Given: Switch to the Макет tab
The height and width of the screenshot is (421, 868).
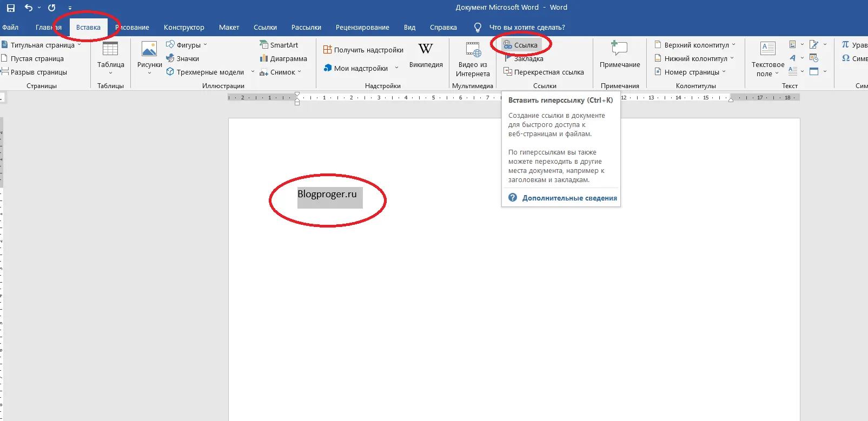Looking at the screenshot, I should pos(229,28).
